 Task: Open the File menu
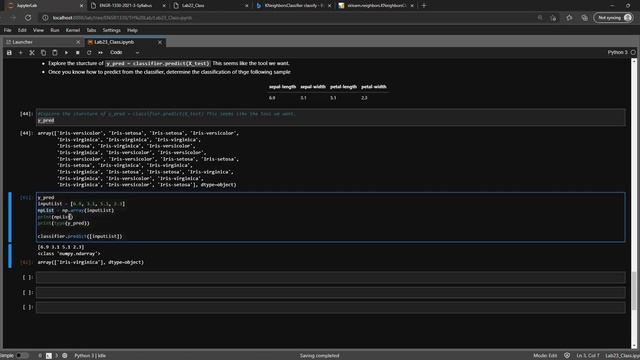coord(8,30)
